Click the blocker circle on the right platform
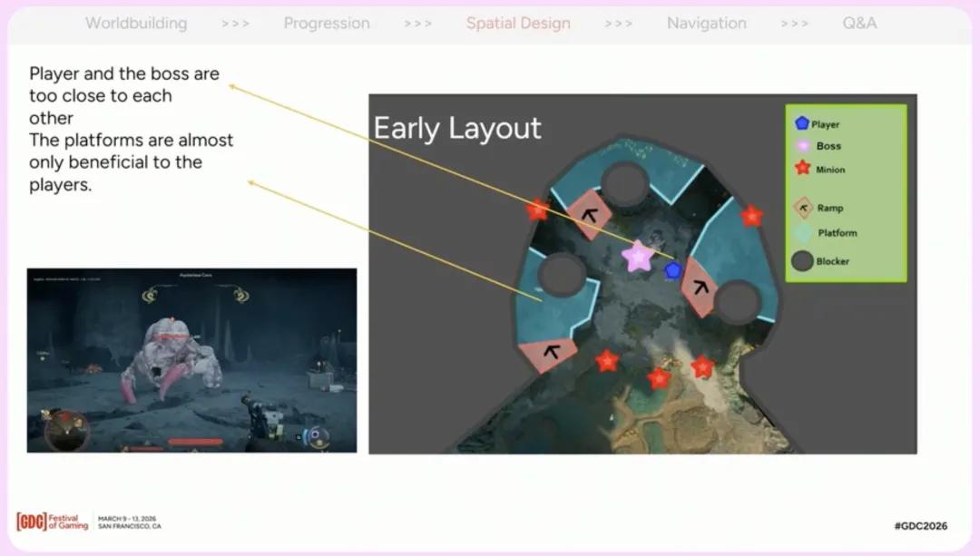This screenshot has width=980, height=556. pos(738,302)
